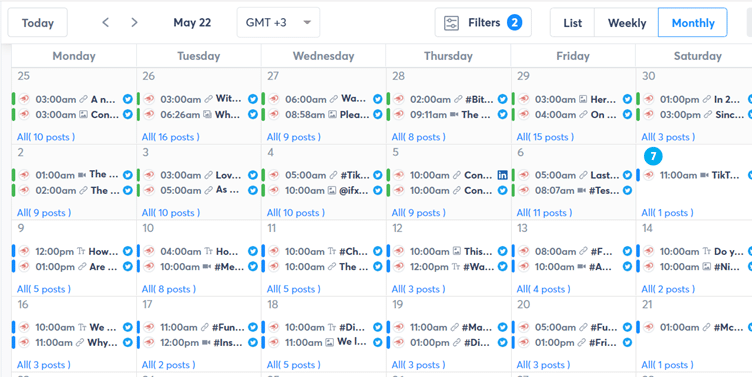The image size is (752, 377).
Task: Click the Filters sliders icon
Action: point(451,23)
